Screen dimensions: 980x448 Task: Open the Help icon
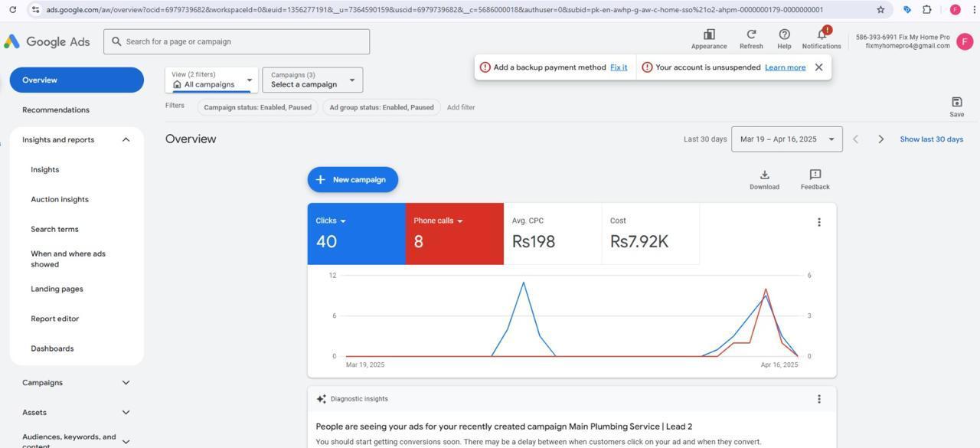(x=784, y=35)
